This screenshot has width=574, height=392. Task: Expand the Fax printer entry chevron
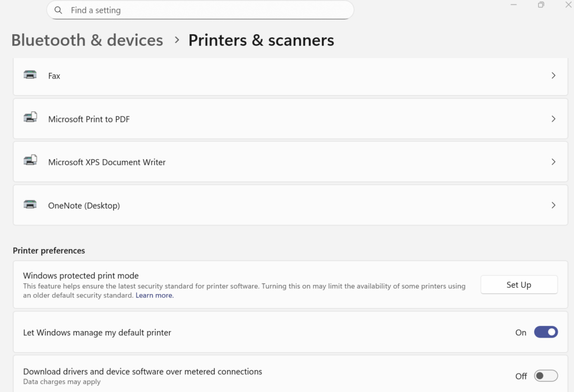tap(553, 75)
